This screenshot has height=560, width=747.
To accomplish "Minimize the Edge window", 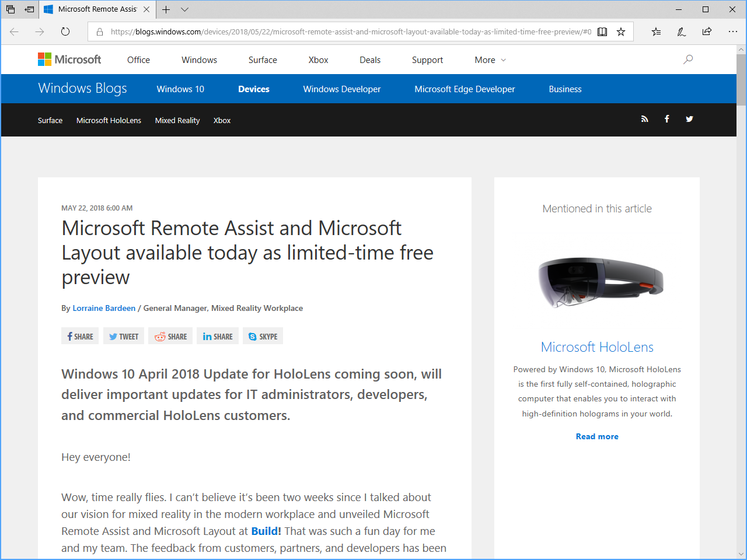I will pyautogui.click(x=679, y=9).
